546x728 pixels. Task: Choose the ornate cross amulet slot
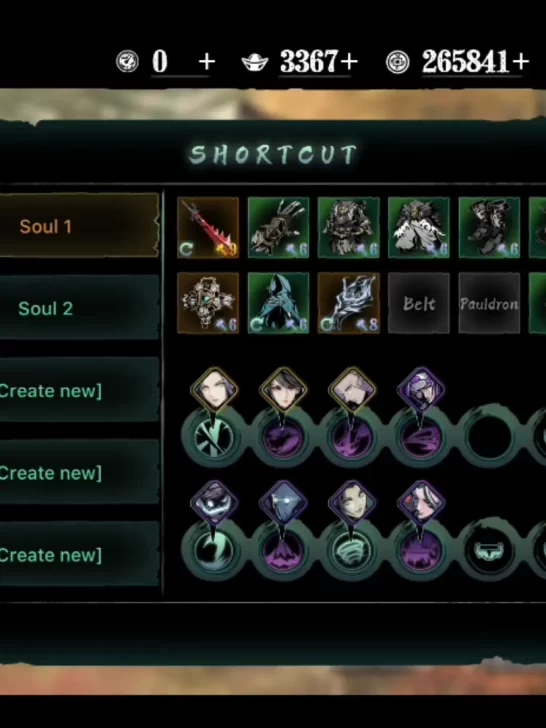pyautogui.click(x=208, y=303)
